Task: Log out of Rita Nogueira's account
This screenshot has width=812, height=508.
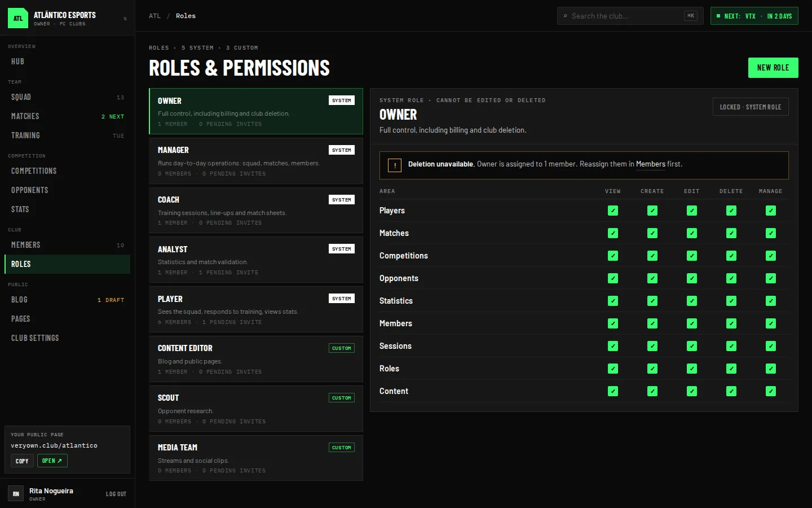Action: click(x=116, y=494)
